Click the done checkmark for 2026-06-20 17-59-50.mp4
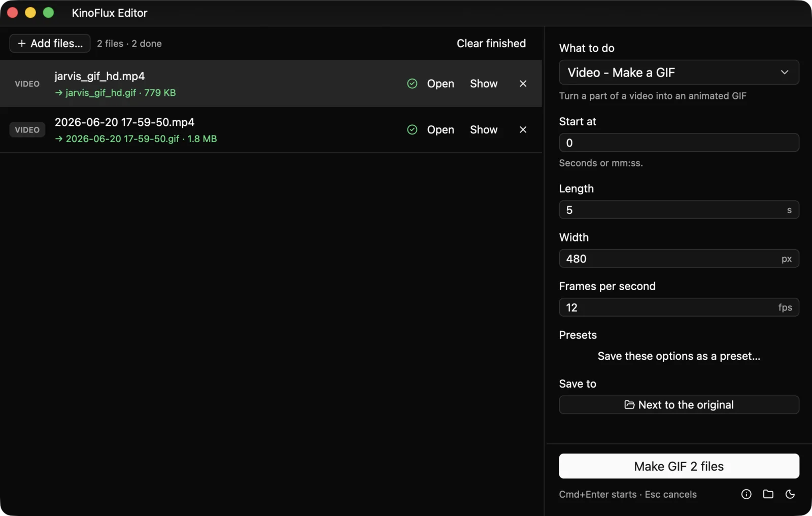The image size is (812, 516). pos(412,130)
